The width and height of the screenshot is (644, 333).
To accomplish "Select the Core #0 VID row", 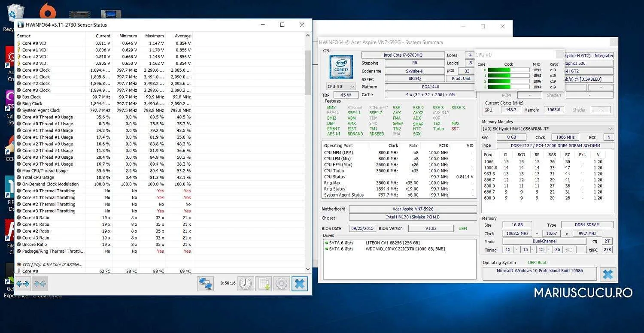I will tap(104, 43).
